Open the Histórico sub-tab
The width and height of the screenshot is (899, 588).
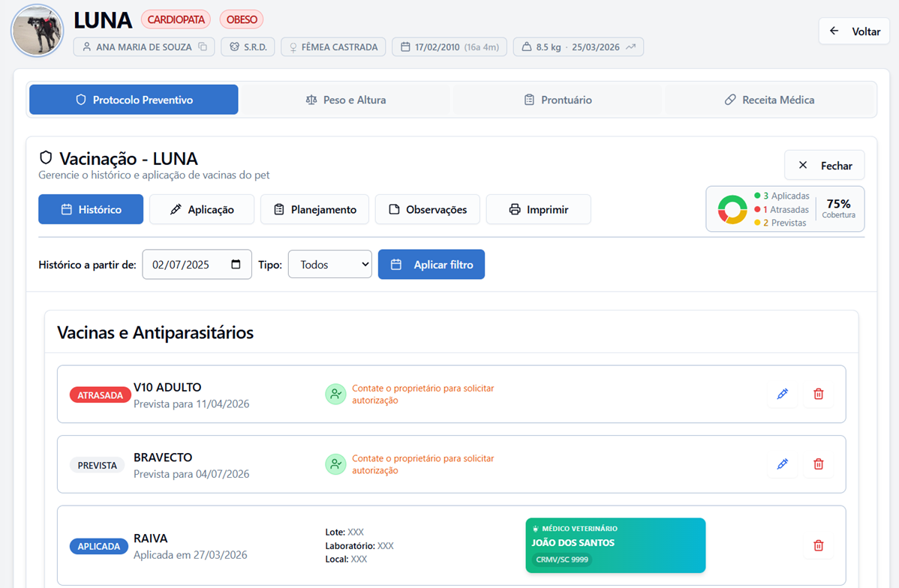pyautogui.click(x=91, y=209)
